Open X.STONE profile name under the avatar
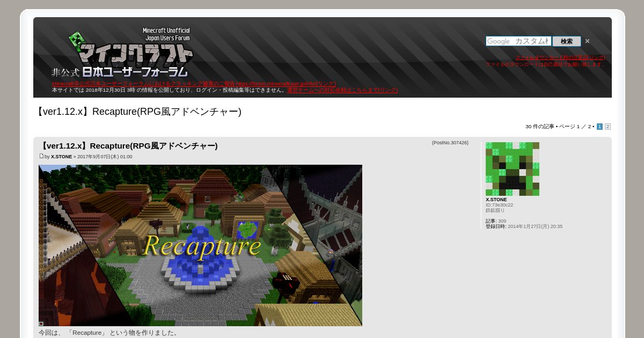Image resolution: width=644 pixels, height=338 pixels. tap(496, 200)
